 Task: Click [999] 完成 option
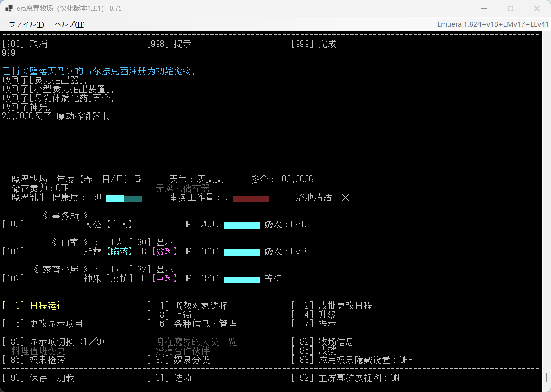tap(314, 44)
